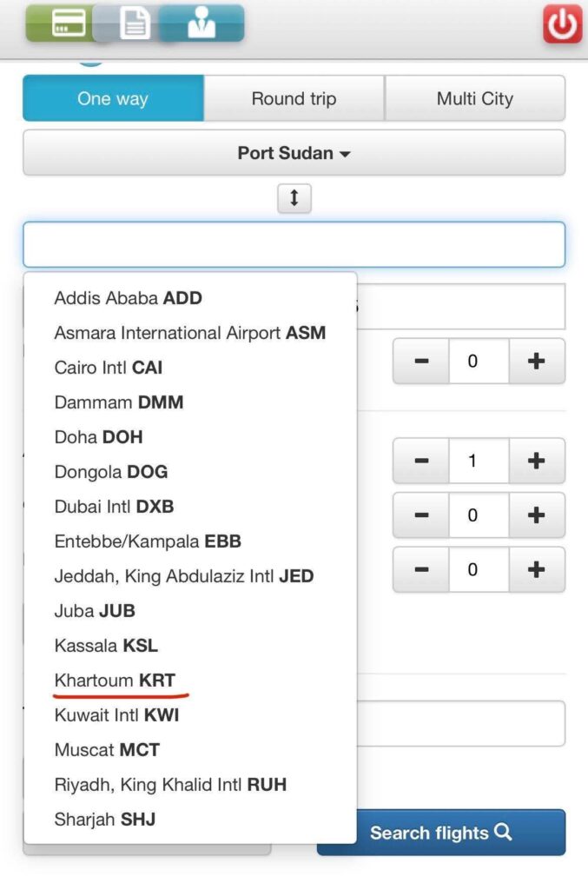Decrease the passenger count showing 1

(x=421, y=461)
